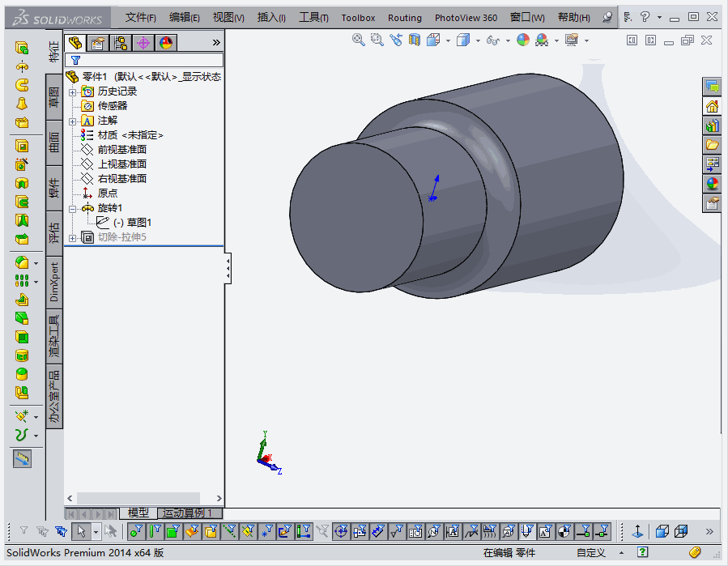Screen dimensions: 728x566
Task: Click the selection arrow tool in filter toolbar
Action: click(81, 531)
